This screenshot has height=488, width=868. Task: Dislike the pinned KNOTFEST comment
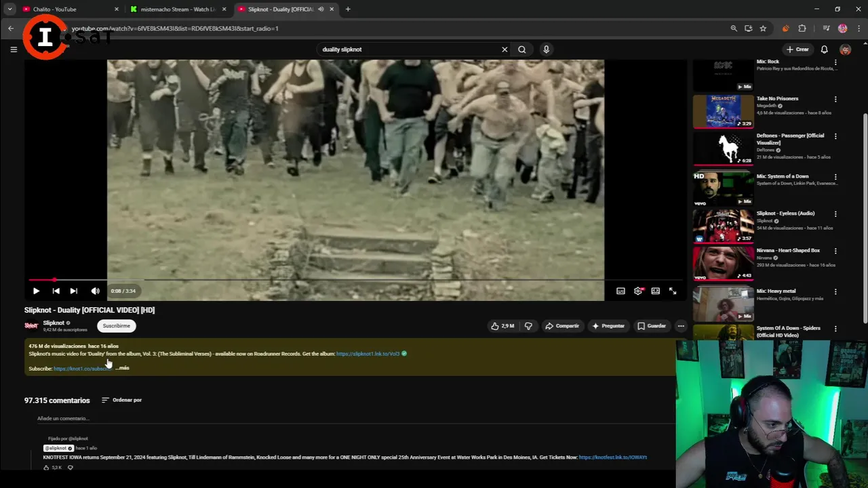70,468
